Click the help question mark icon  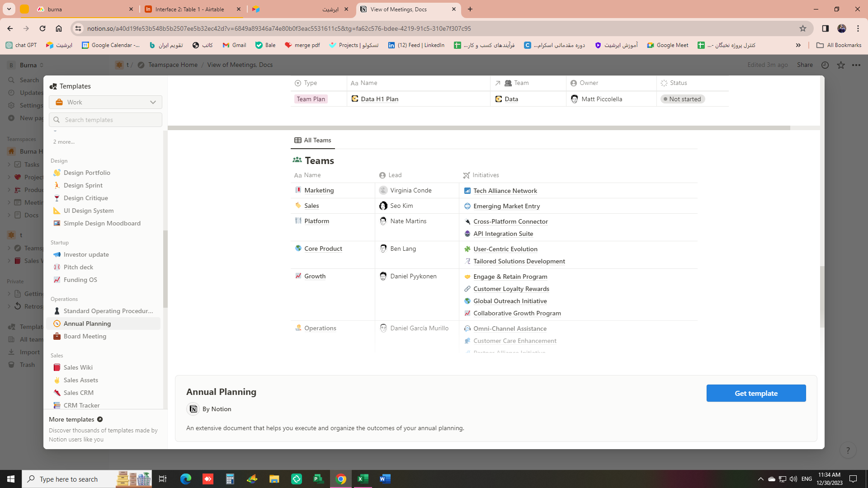(848, 450)
